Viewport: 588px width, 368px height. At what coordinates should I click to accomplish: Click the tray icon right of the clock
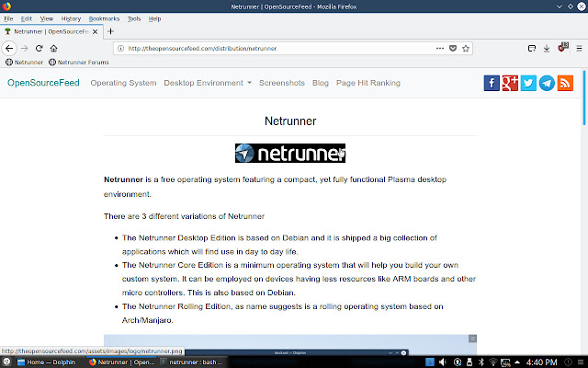point(569,362)
